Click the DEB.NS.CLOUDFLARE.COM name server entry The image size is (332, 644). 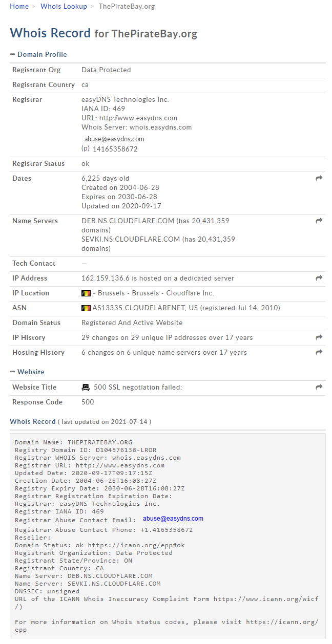tap(128, 221)
